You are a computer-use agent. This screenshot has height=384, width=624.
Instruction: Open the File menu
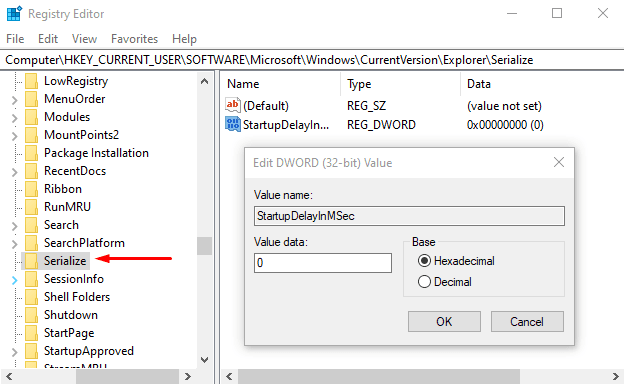click(x=15, y=39)
